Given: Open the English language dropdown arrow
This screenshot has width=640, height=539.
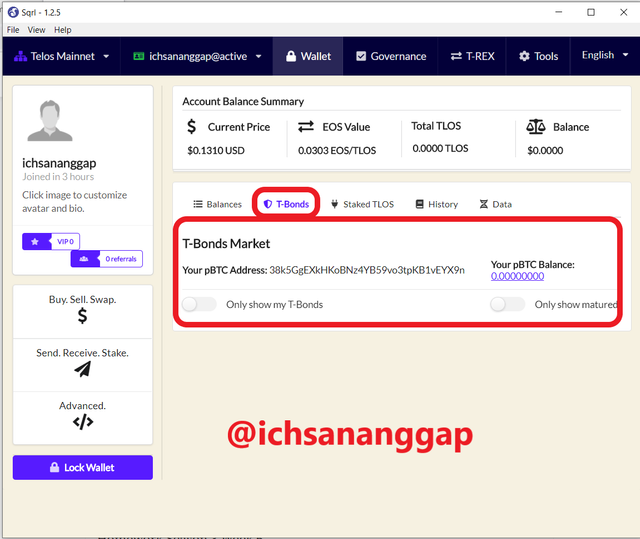Looking at the screenshot, I should pos(625,55).
